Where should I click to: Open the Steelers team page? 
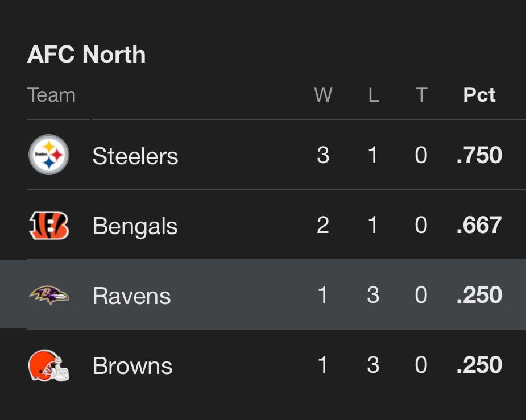click(135, 155)
